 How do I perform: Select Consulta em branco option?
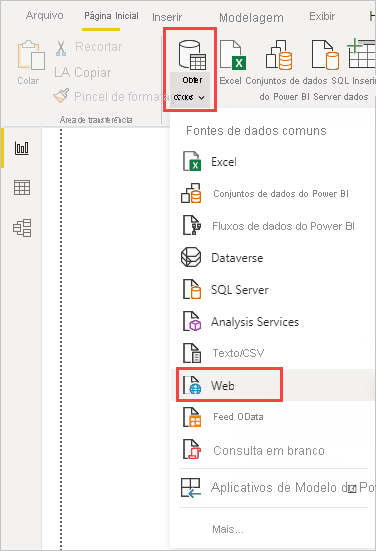(x=273, y=450)
